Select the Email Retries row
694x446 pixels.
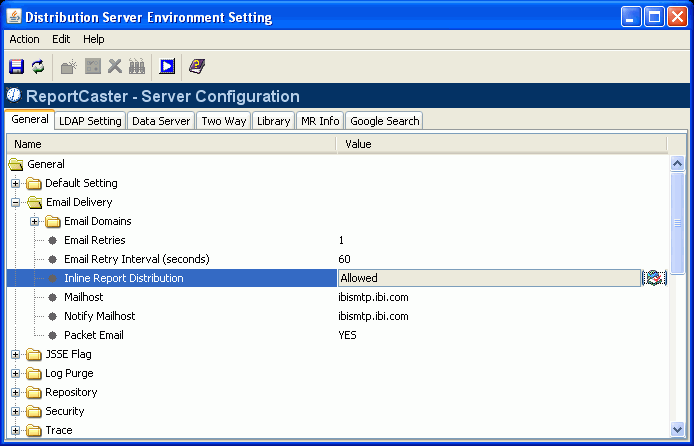337,240
